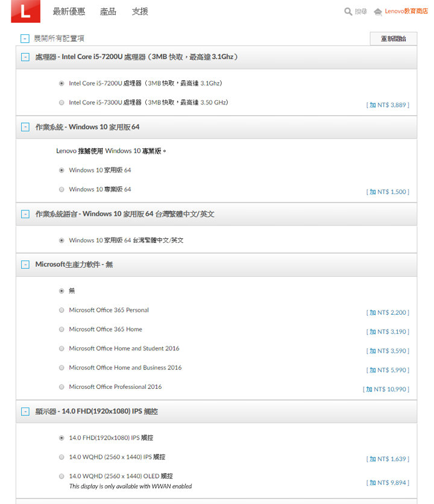The width and height of the screenshot is (434, 504).
Task: Select Microsoft Office Home and Business 2016
Action: pyautogui.click(x=61, y=368)
